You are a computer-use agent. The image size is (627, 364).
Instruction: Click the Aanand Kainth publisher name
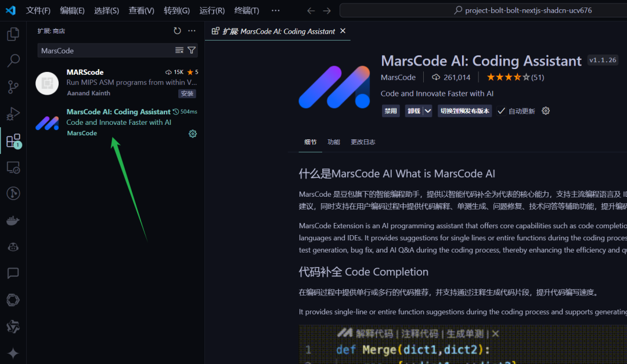point(88,93)
